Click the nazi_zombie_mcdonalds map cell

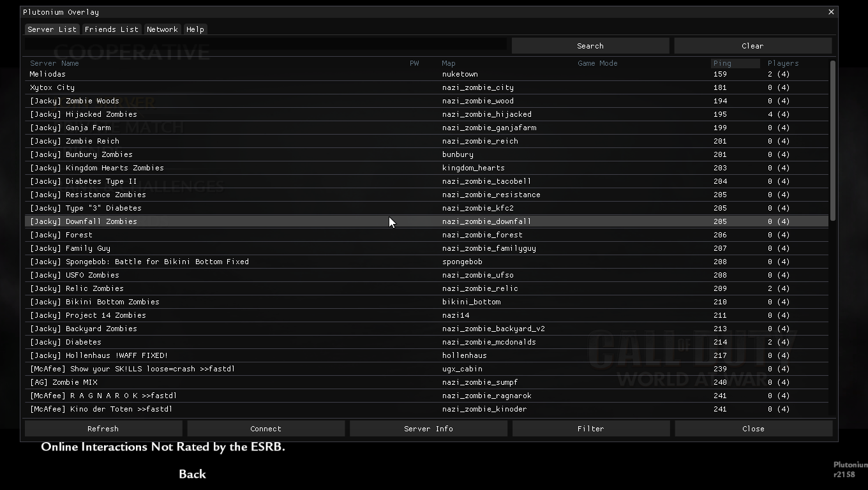(489, 342)
